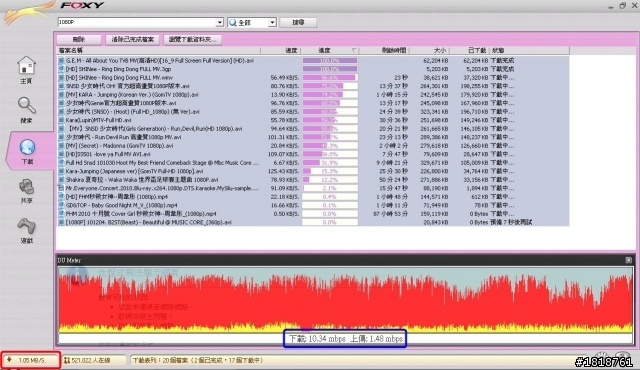The width and height of the screenshot is (640, 370).
Task: Click the 刪除 delete button
Action: [x=79, y=40]
